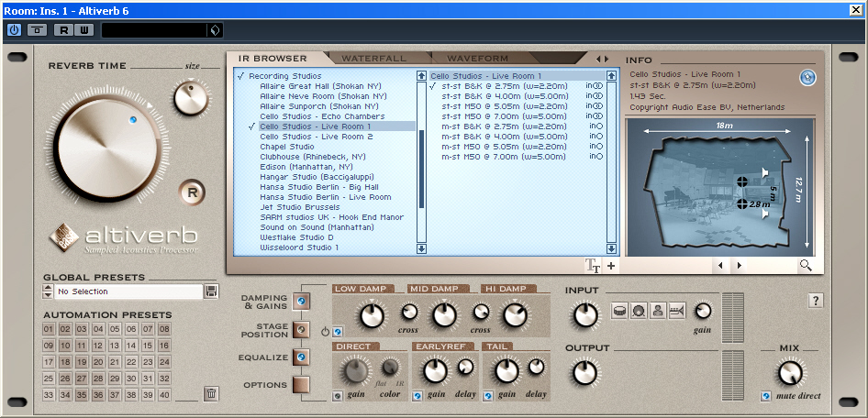The image size is (868, 418).
Task: Click the trash icon beside automation presets
Action: [x=211, y=394]
